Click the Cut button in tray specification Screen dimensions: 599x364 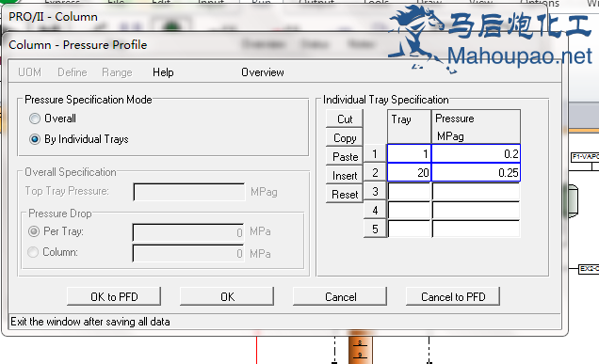[x=345, y=119]
